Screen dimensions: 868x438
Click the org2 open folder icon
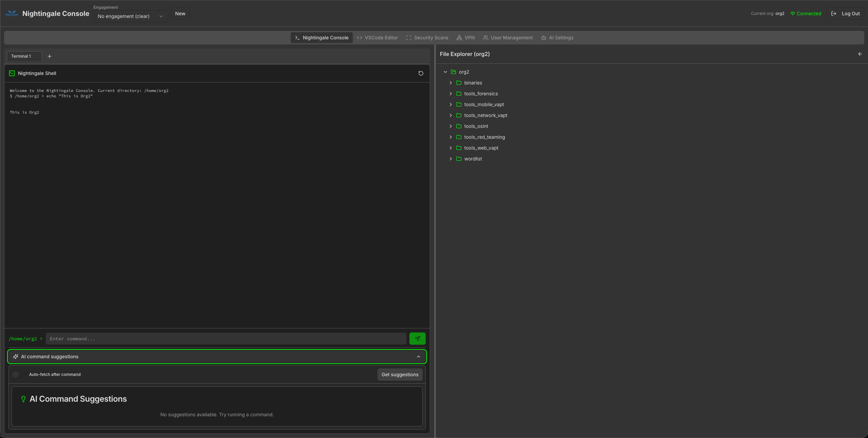[x=454, y=72]
